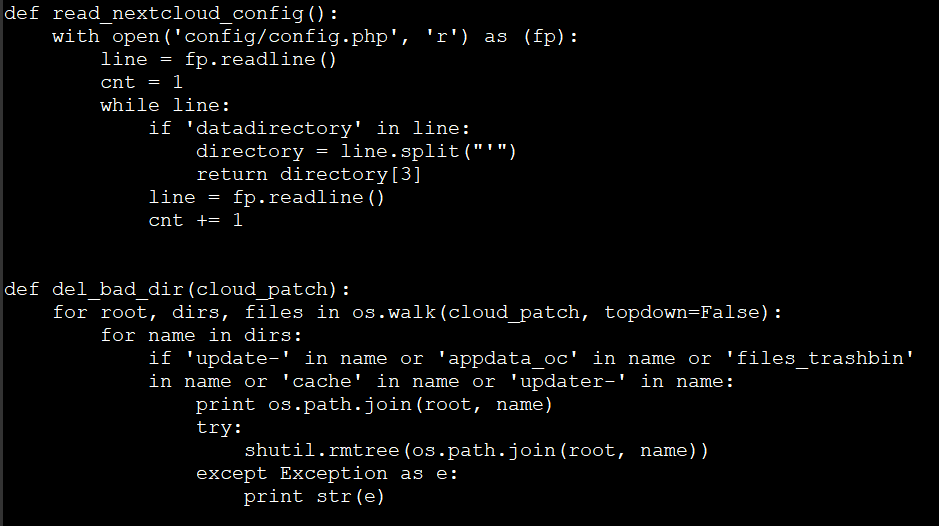Click 'except Exception as e:' line
The image size is (939, 526).
[327, 474]
